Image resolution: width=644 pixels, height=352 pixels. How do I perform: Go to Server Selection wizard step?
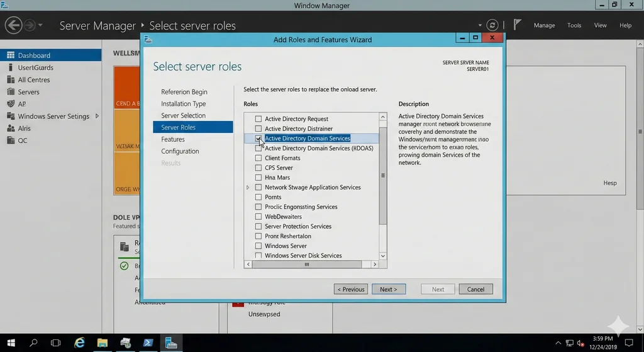(183, 116)
